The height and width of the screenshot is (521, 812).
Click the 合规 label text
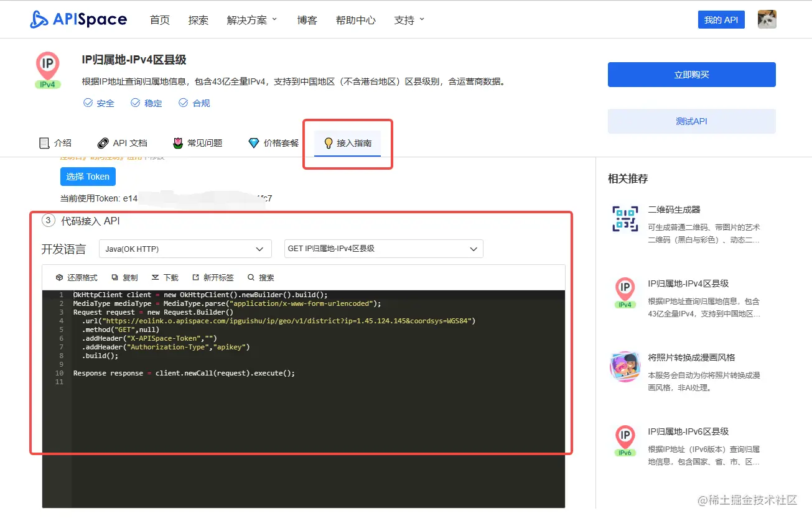201,103
